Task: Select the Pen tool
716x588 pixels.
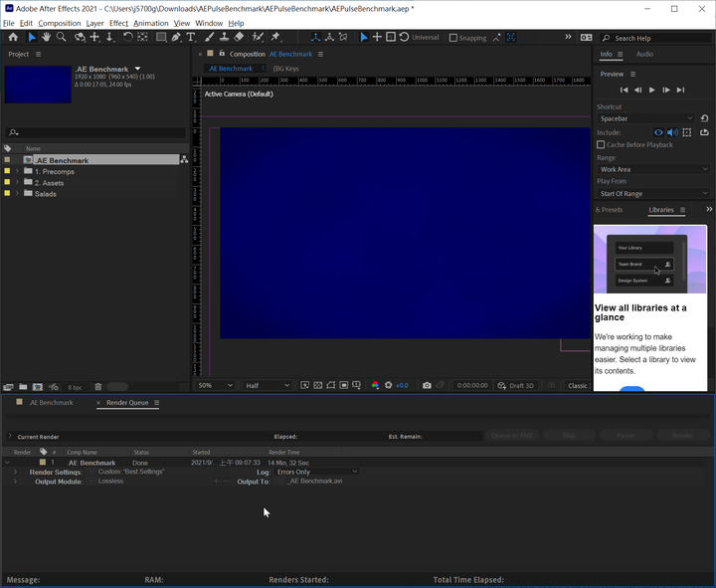Action: 176,38
